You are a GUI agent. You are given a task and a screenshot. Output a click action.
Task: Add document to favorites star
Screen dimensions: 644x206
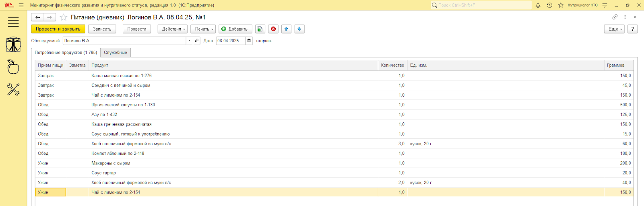pyautogui.click(x=63, y=17)
